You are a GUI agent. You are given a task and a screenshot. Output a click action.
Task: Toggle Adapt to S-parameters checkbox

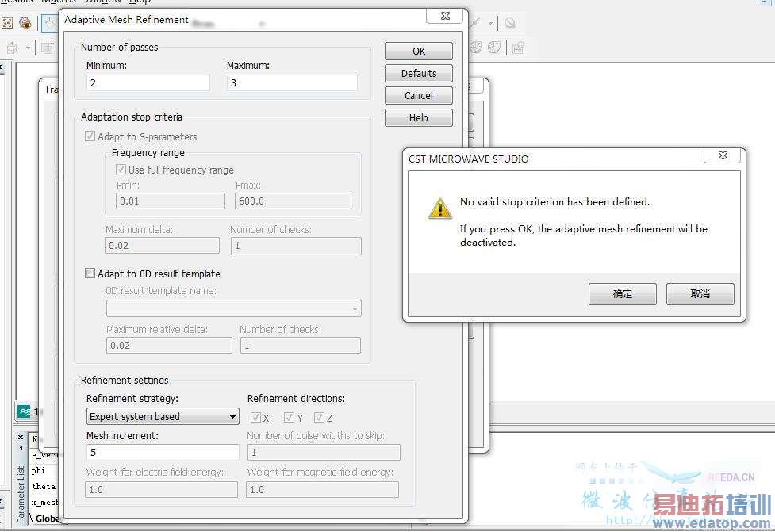90,136
